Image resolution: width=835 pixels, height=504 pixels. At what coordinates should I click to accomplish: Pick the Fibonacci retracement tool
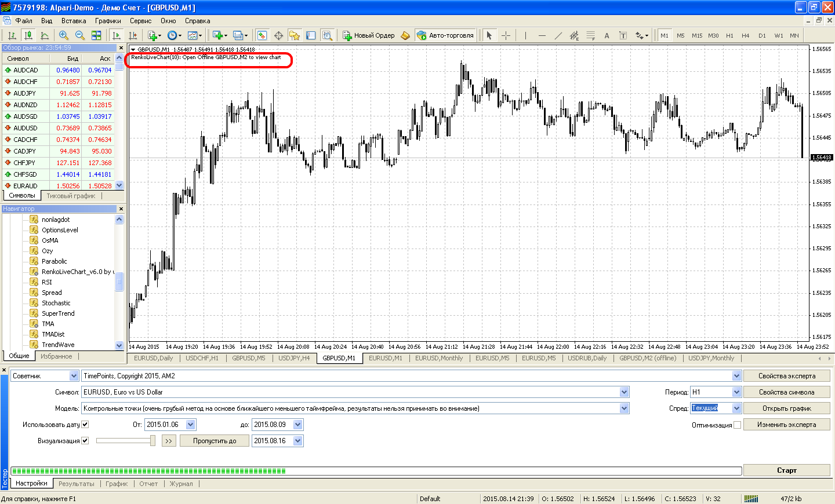(x=590, y=35)
